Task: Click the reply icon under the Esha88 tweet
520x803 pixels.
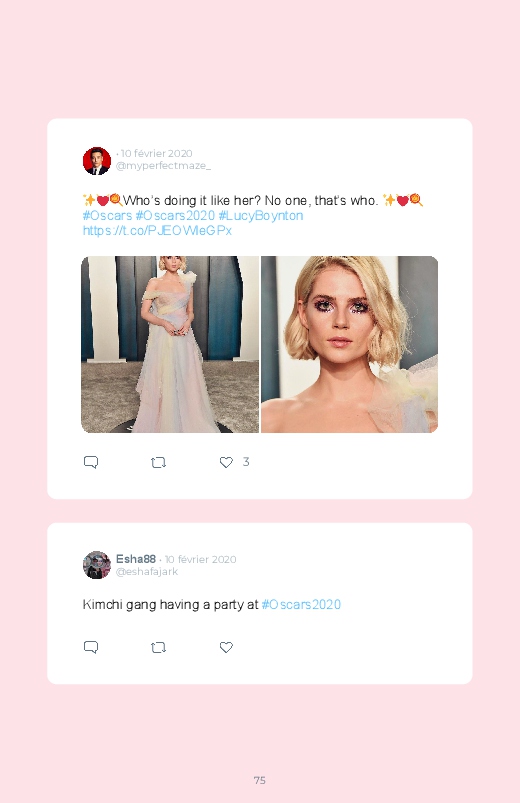Action: 91,647
